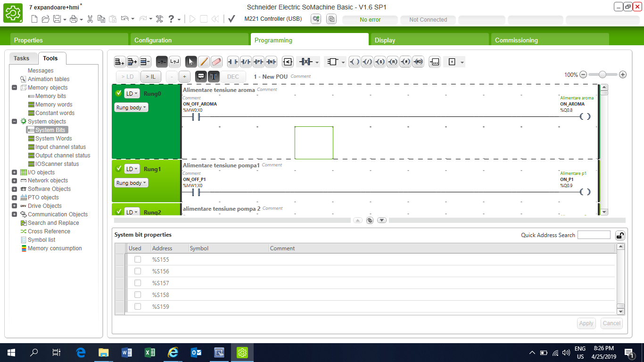This screenshot has height=362, width=644.
Task: Open an existing project folder icon
Action: 46,19
